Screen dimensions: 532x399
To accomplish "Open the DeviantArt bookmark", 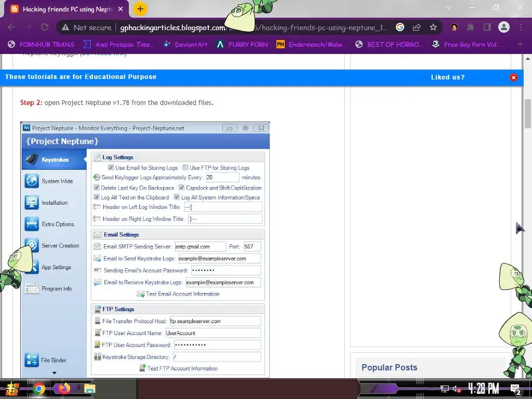I will pyautogui.click(x=185, y=45).
